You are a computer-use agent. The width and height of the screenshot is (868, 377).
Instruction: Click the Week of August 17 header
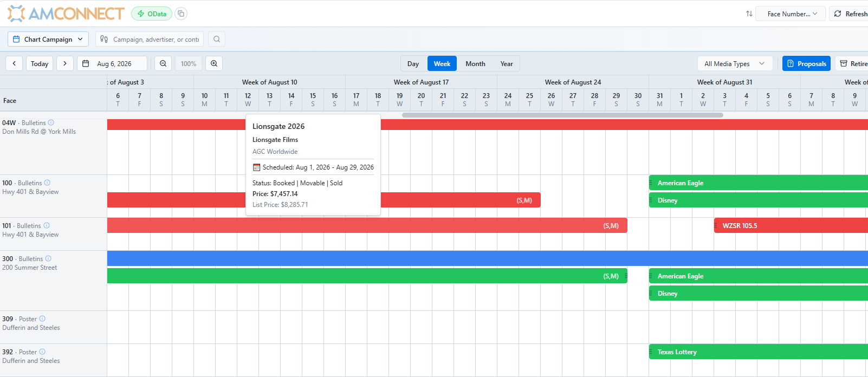point(421,82)
